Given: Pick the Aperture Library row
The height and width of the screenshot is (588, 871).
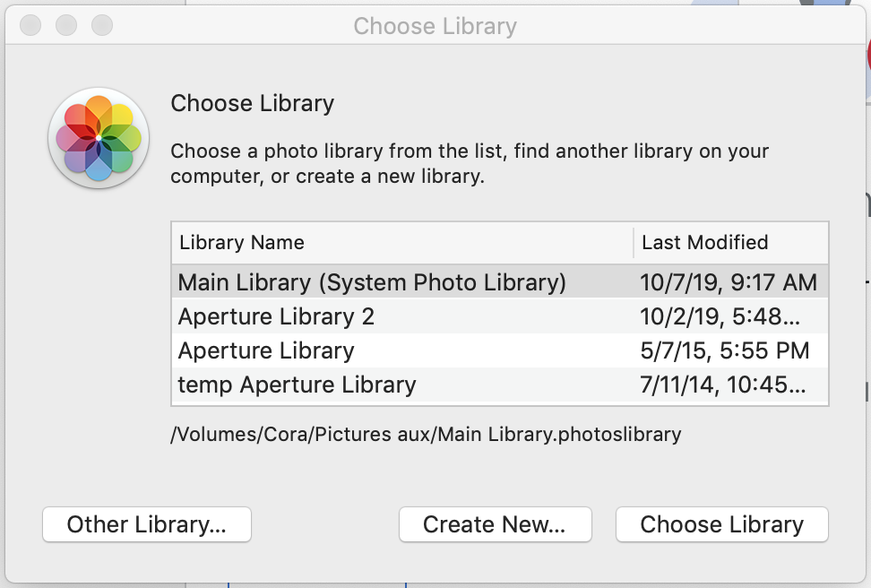Looking at the screenshot, I should (266, 351).
